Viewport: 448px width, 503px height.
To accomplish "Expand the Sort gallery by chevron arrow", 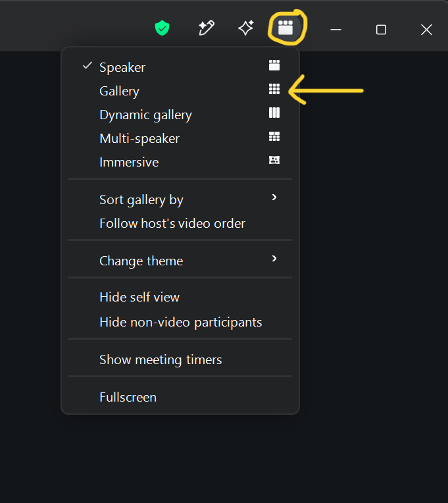I will pyautogui.click(x=274, y=198).
